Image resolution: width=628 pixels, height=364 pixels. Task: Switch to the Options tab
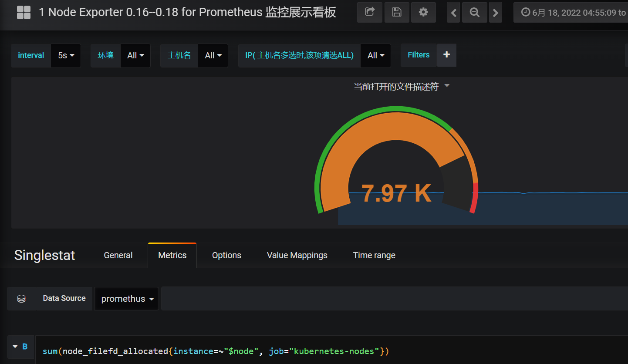point(226,255)
